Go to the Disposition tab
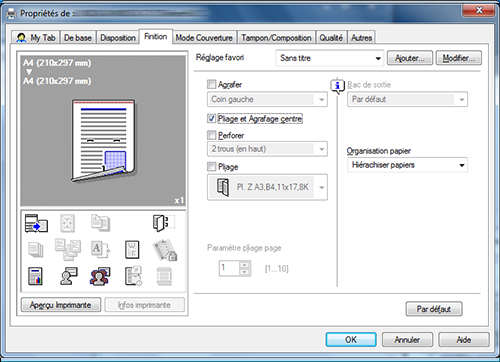This screenshot has height=362, width=500. tap(118, 38)
